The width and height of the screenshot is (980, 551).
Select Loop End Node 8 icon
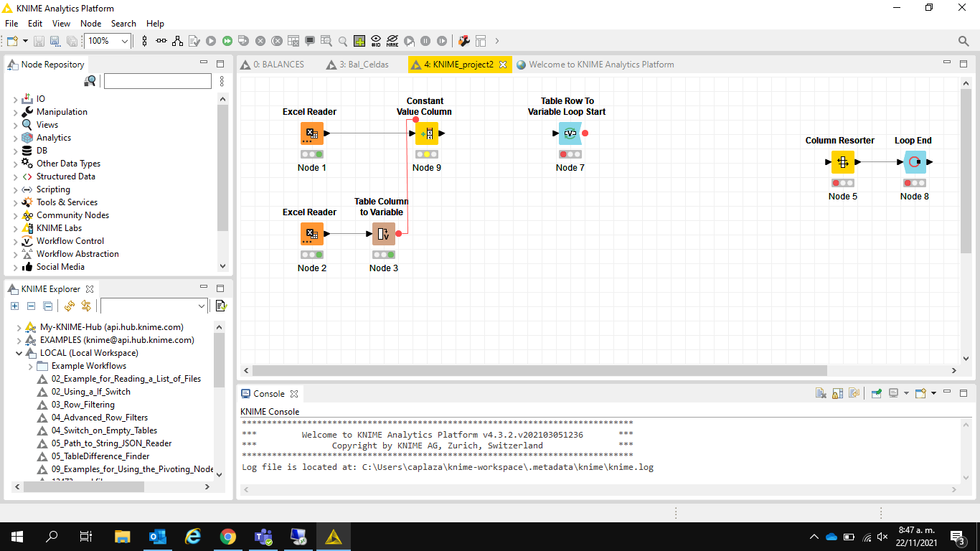(x=915, y=162)
